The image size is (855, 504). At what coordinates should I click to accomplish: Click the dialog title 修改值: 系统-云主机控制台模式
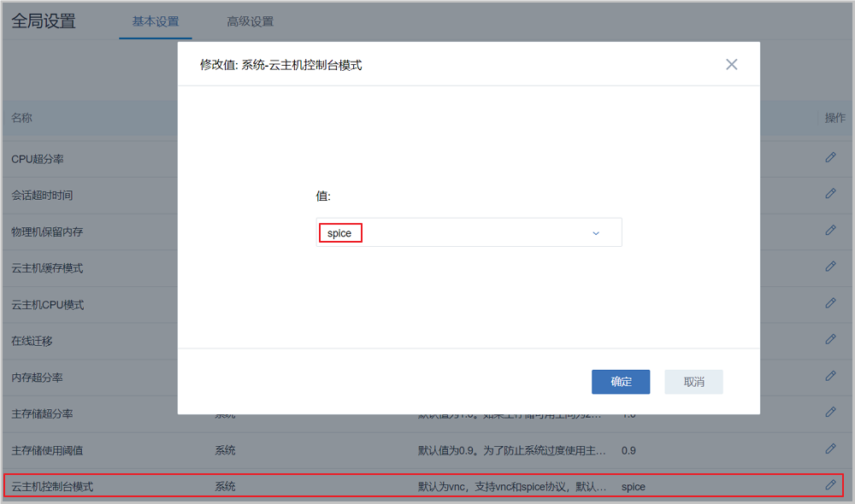[x=280, y=65]
